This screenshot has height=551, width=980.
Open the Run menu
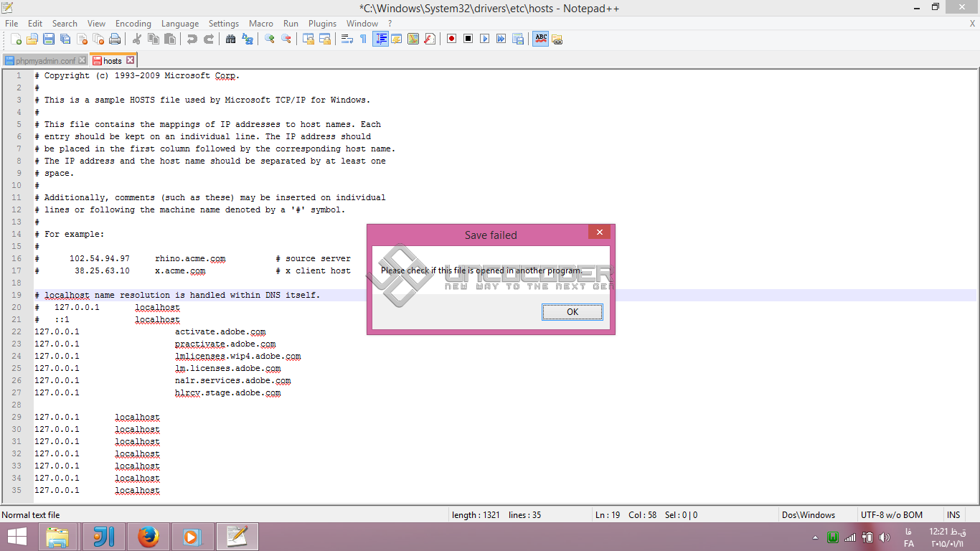(x=291, y=23)
